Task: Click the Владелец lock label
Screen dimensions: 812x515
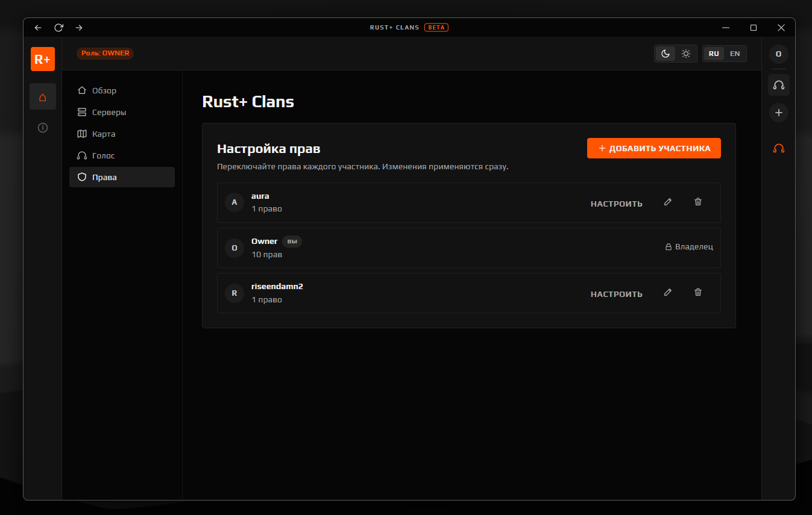Action: [x=689, y=246]
